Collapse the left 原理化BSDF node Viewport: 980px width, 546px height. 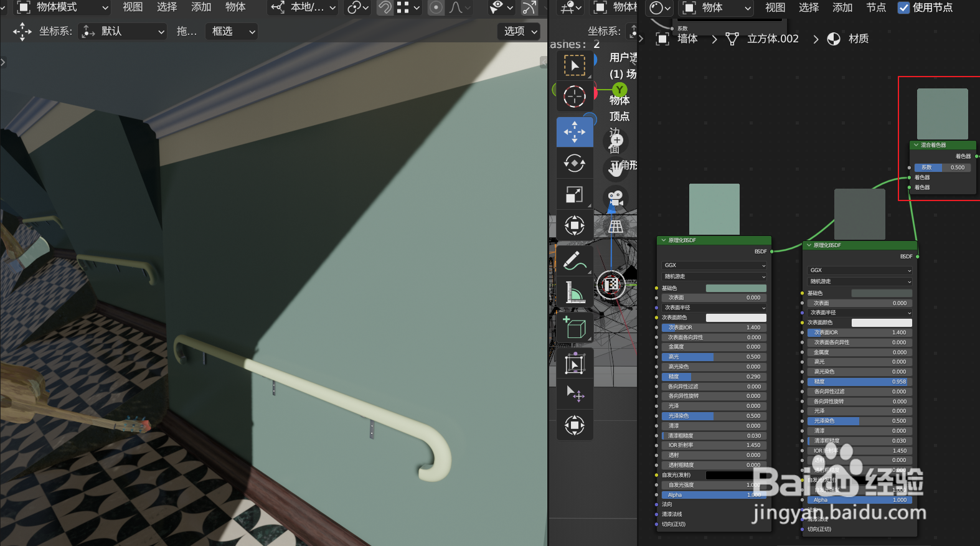click(664, 240)
